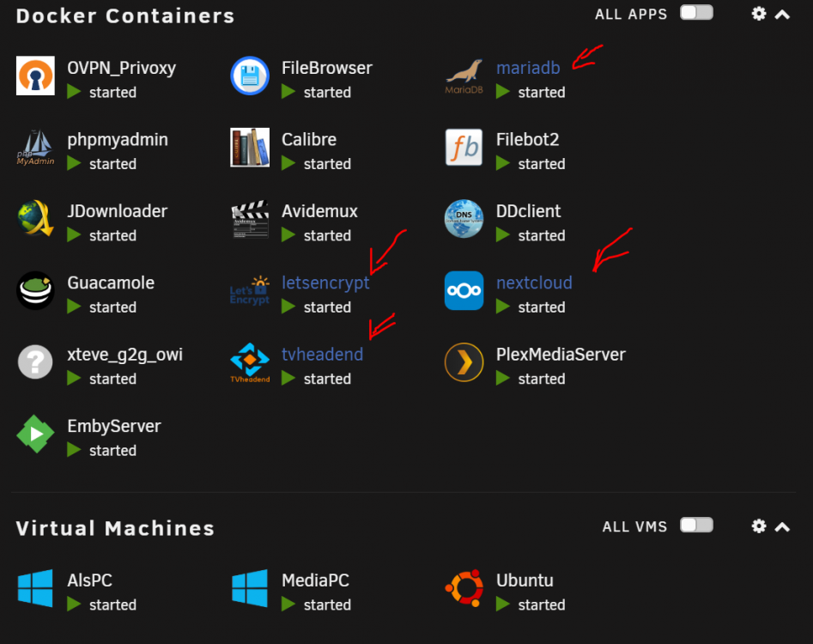Open the Guacamole bowl icon
Screen dimensions: 813x644
35,290
